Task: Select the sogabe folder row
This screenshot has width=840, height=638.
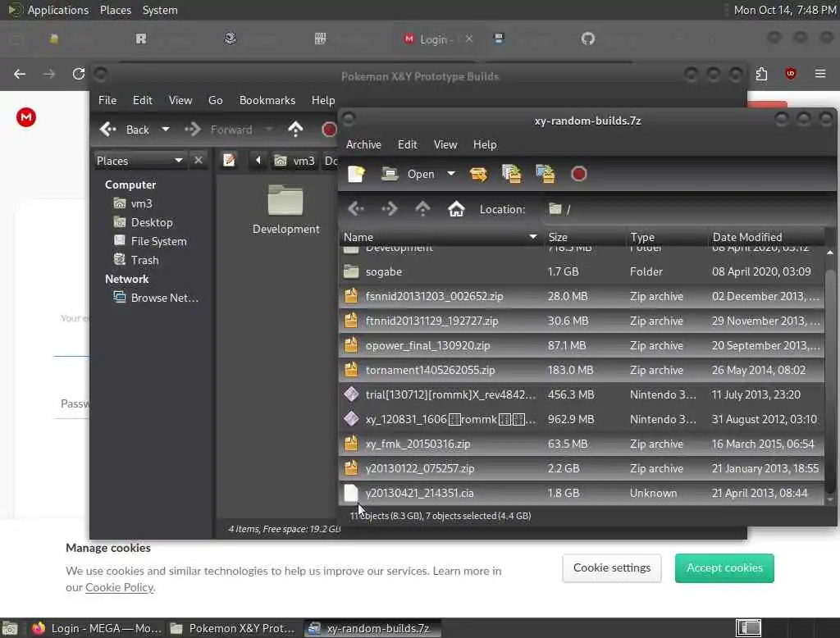Action: click(x=582, y=271)
